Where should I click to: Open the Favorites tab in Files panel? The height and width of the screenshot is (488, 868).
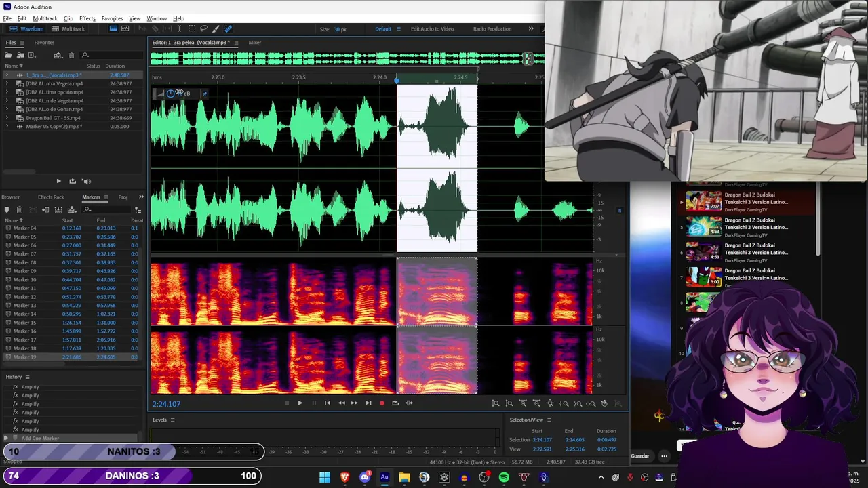44,43
